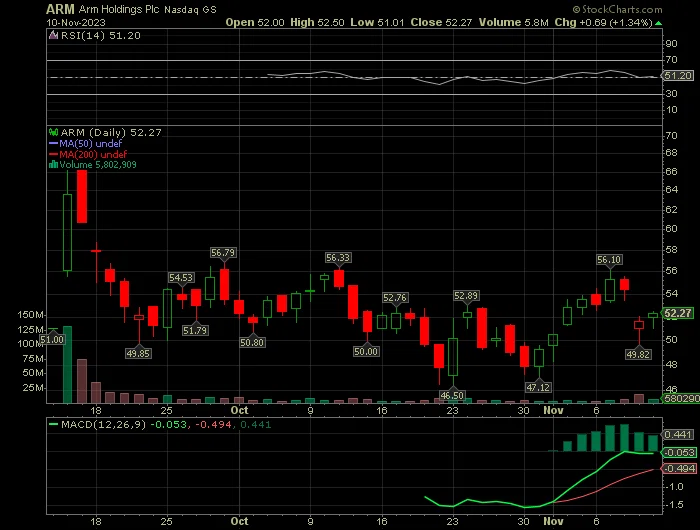Click the largest green volume bar
This screenshot has height=530, width=700.
[67, 365]
